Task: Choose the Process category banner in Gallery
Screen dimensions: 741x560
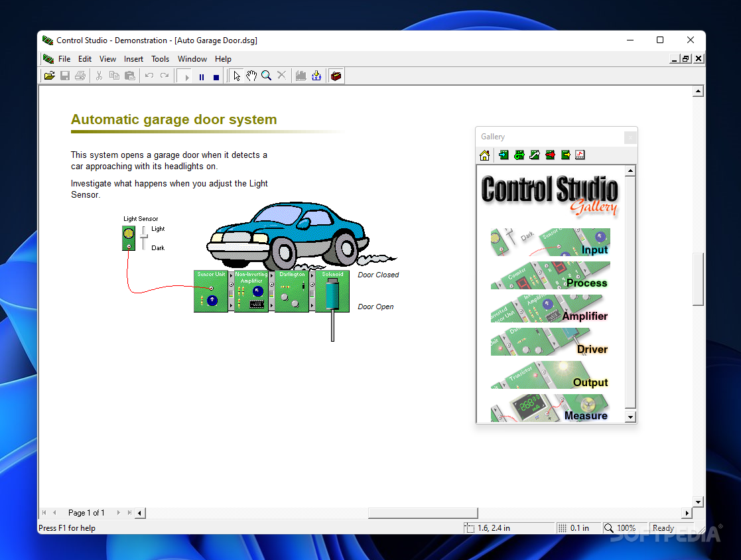Action: [x=551, y=275]
